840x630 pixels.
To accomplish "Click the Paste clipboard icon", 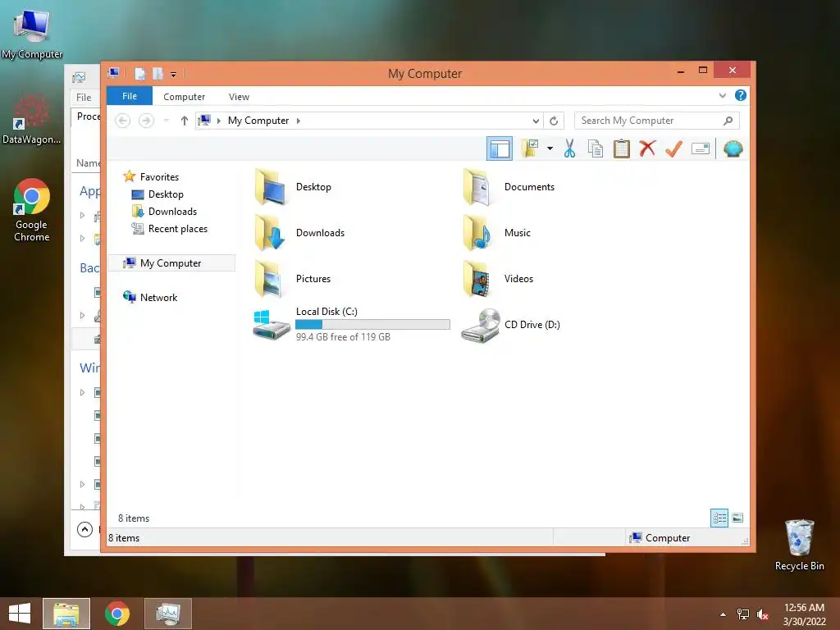I will (622, 148).
